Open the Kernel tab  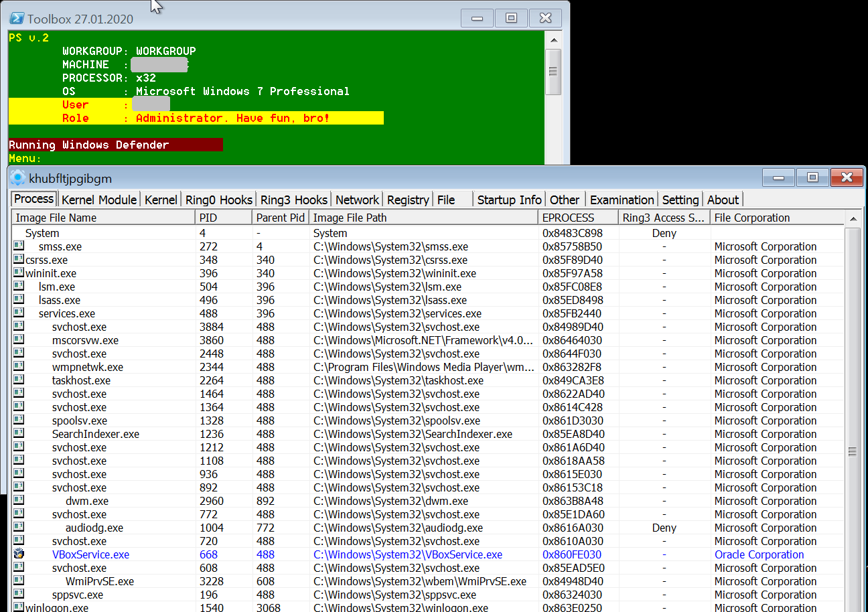[x=161, y=200]
